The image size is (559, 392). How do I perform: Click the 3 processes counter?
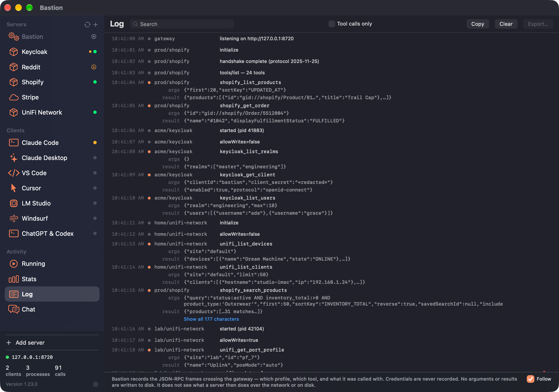[38, 371]
